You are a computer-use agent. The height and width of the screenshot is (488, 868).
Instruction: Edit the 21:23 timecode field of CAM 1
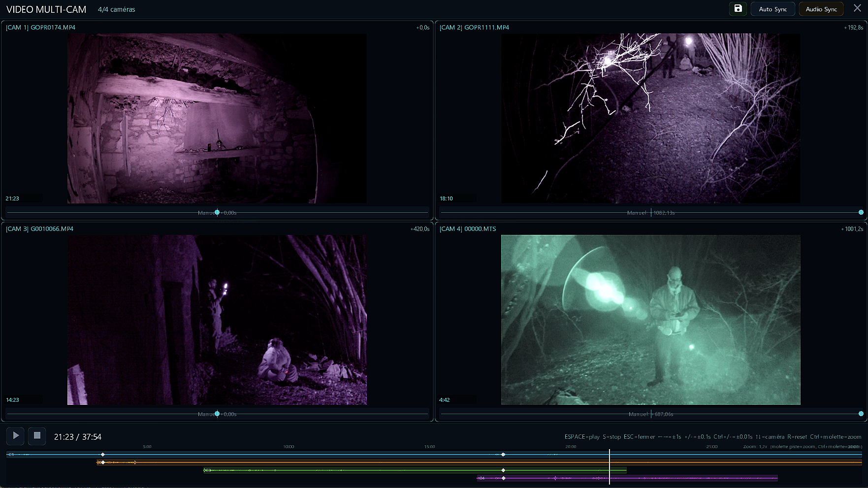tap(24, 198)
